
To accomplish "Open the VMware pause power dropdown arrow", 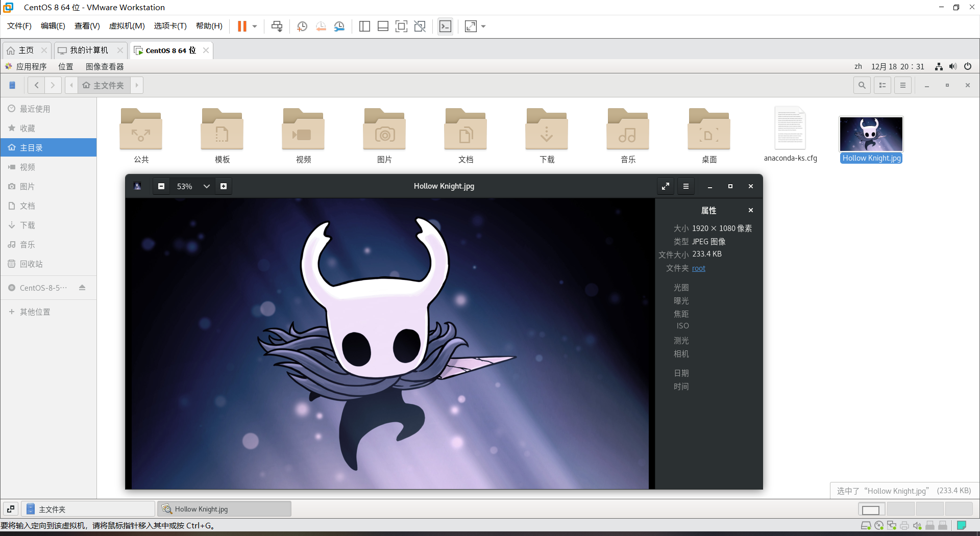I will click(255, 27).
